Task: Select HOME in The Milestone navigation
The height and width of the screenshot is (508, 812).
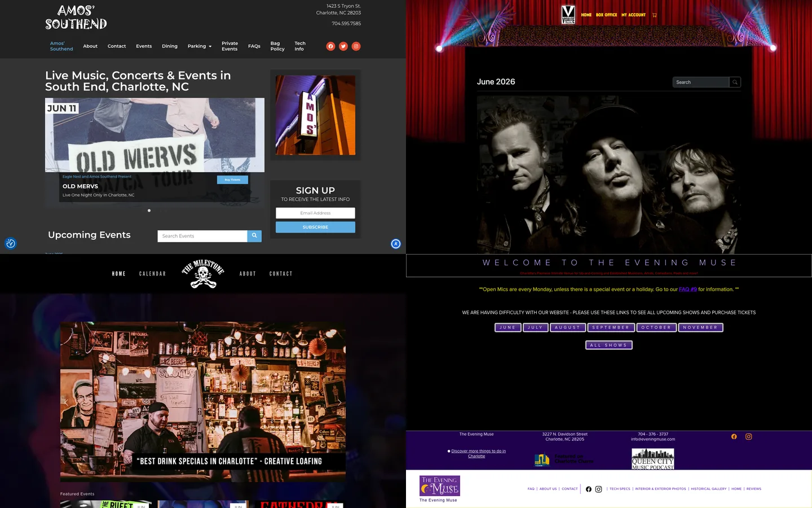Action: [x=119, y=274]
